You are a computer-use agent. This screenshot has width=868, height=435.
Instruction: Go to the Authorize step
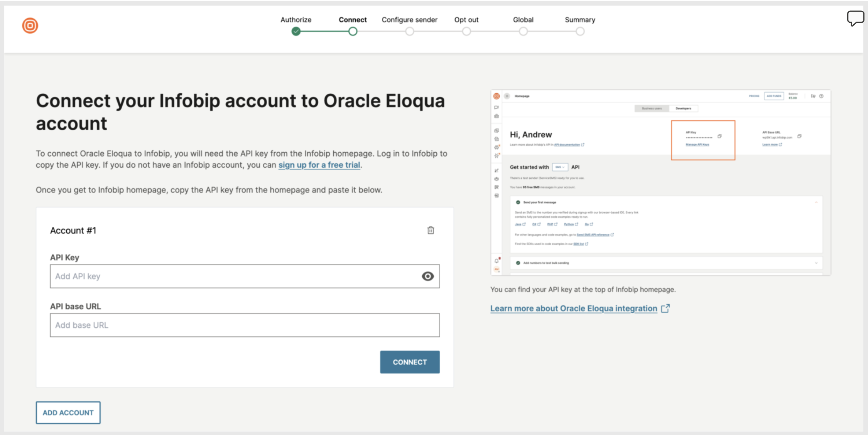tap(296, 20)
